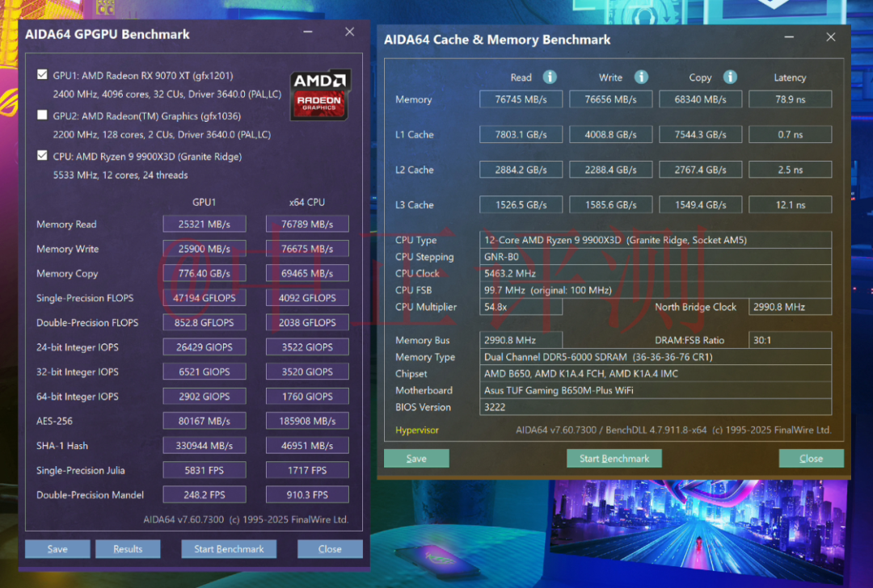This screenshot has width=873, height=588.
Task: Click the GPU1 column header
Action: click(205, 202)
